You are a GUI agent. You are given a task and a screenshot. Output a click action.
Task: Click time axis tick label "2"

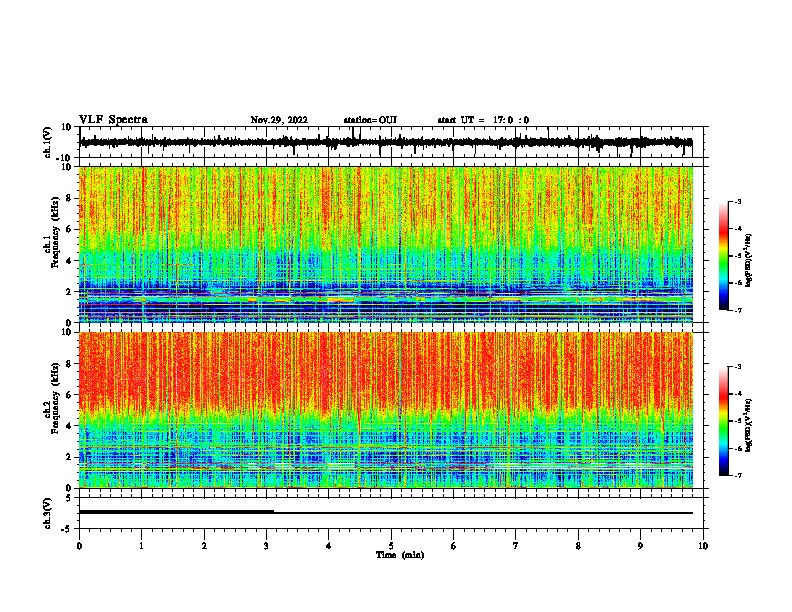coord(204,546)
